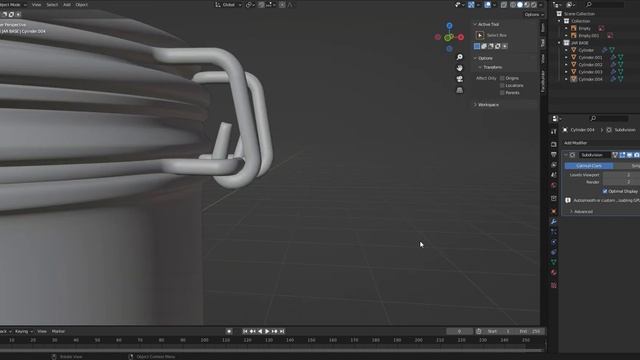
Task: Choose the Subtract selection mode icon
Action: [491, 47]
